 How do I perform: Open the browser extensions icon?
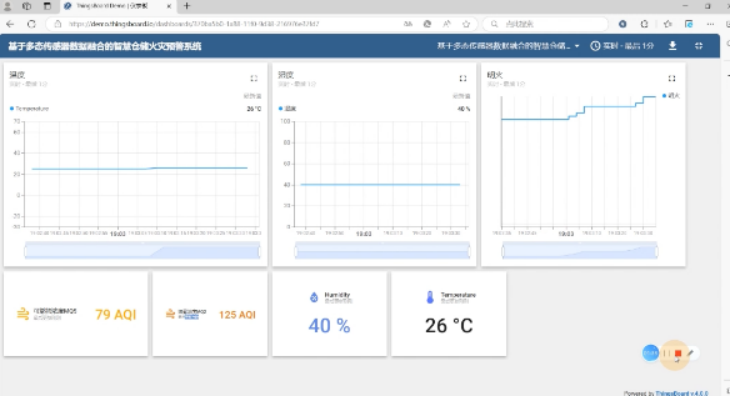644,24
